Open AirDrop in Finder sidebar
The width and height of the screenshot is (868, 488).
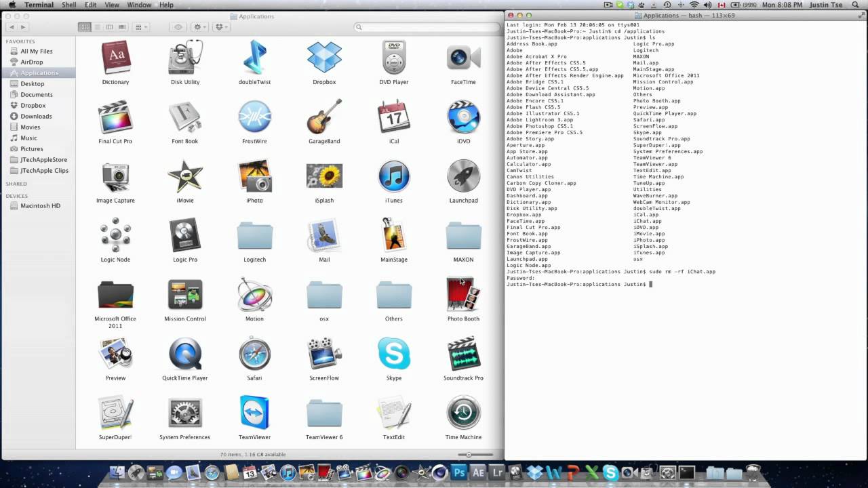pyautogui.click(x=31, y=62)
